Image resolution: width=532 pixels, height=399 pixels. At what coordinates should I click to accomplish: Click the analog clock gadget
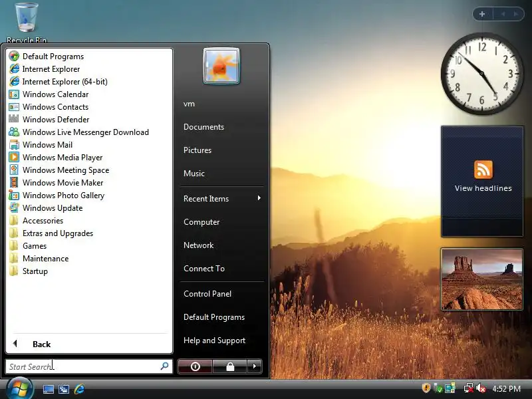pyautogui.click(x=481, y=73)
